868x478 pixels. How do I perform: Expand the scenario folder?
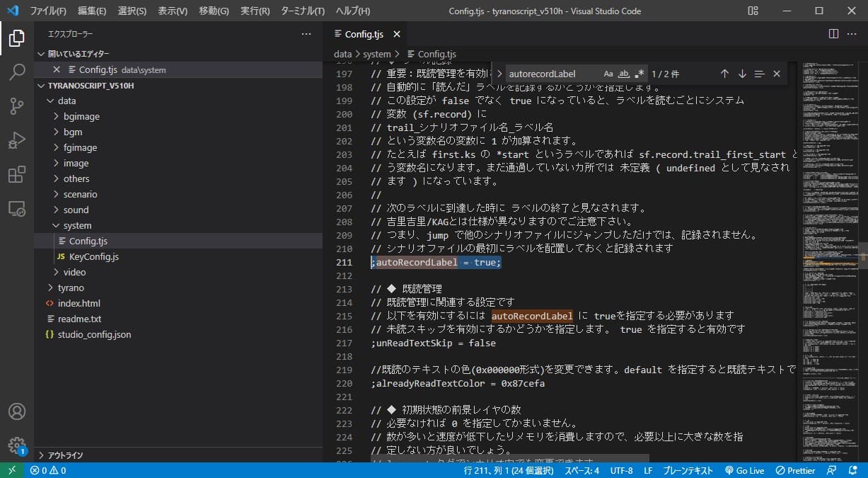point(80,194)
